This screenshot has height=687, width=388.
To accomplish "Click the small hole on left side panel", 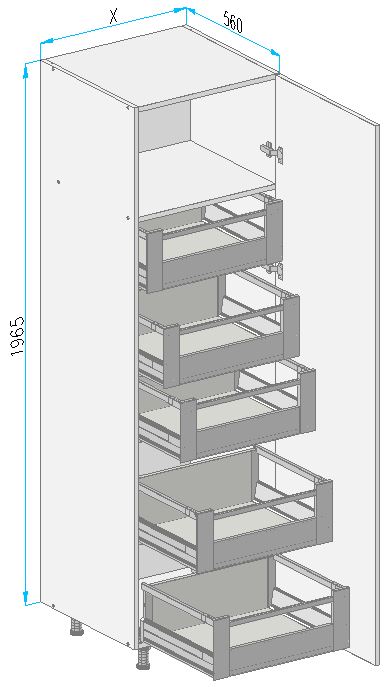I will 59,181.
